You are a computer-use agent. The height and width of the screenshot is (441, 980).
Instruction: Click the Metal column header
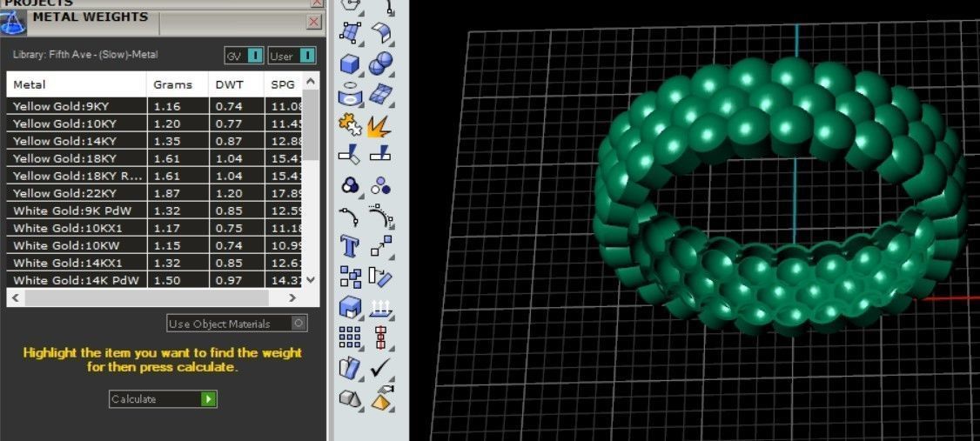pyautogui.click(x=77, y=84)
